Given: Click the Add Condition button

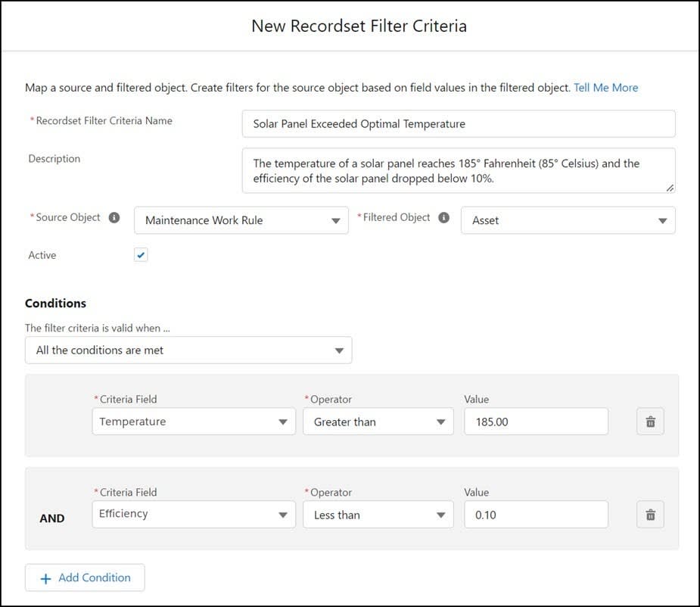Looking at the screenshot, I should [85, 577].
